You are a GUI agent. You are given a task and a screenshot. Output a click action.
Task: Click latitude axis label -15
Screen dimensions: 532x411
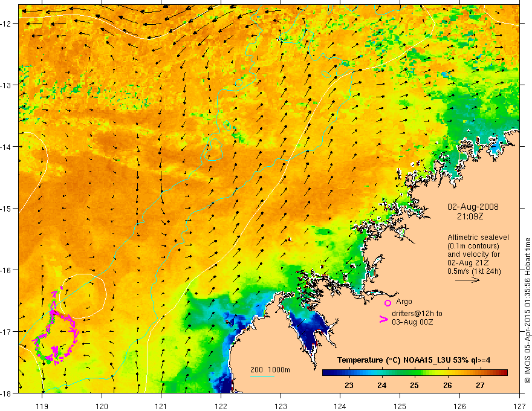click(6, 208)
